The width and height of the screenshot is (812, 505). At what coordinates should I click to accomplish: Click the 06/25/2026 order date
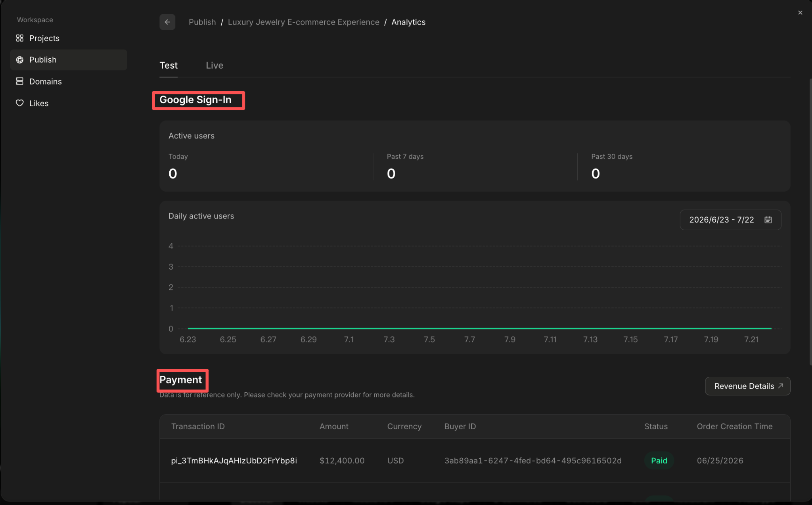720,461
